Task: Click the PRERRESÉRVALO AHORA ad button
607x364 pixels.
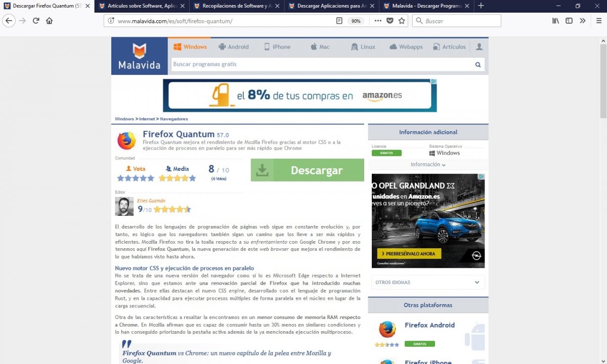Action: tap(409, 253)
